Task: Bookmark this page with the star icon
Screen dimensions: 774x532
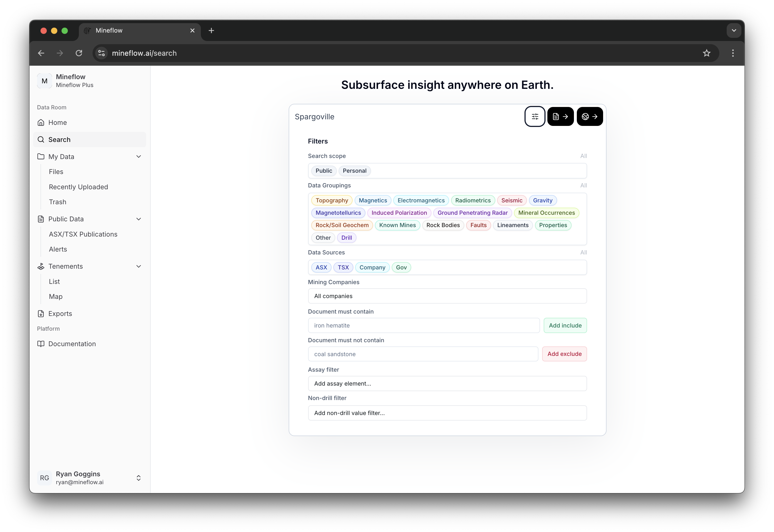Action: point(706,53)
